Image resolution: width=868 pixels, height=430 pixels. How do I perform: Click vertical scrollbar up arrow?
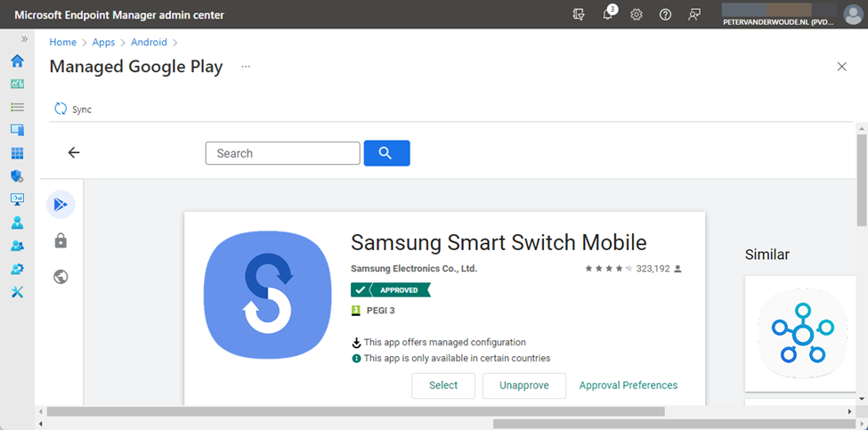pyautogui.click(x=862, y=128)
